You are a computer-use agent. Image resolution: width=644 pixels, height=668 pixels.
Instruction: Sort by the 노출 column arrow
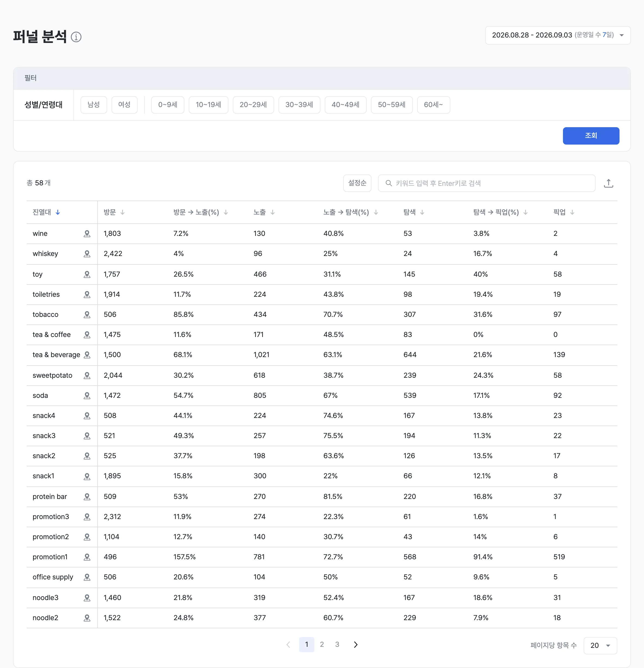(x=273, y=212)
